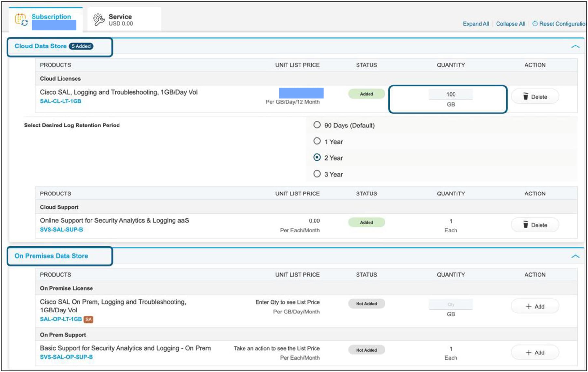Click the Reset Configuration clock icon
Viewport: 588px width, 372px height.
point(535,23)
